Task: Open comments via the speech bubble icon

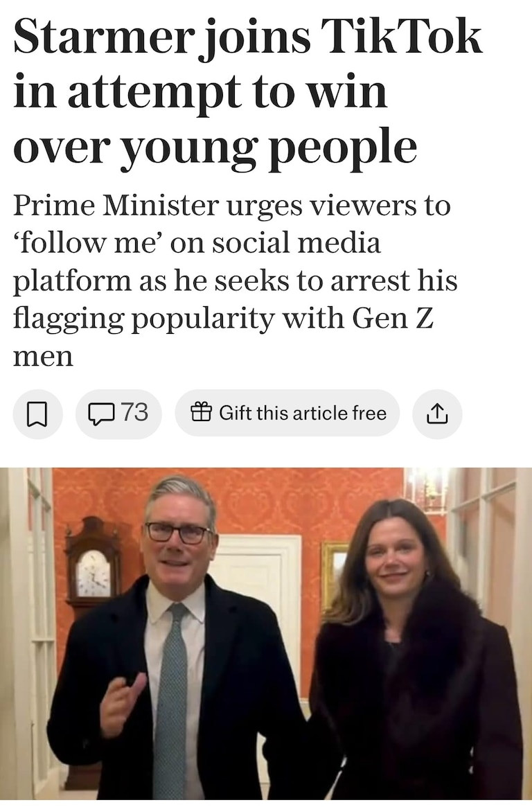Action: [x=102, y=414]
